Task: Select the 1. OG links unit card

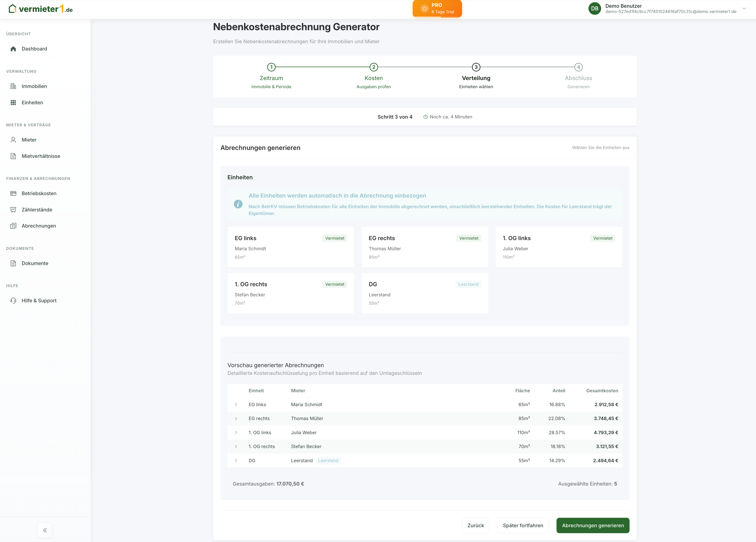Action: (x=559, y=247)
